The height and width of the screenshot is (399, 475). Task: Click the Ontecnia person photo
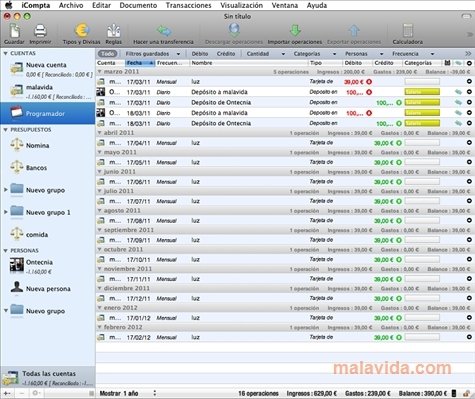click(17, 265)
